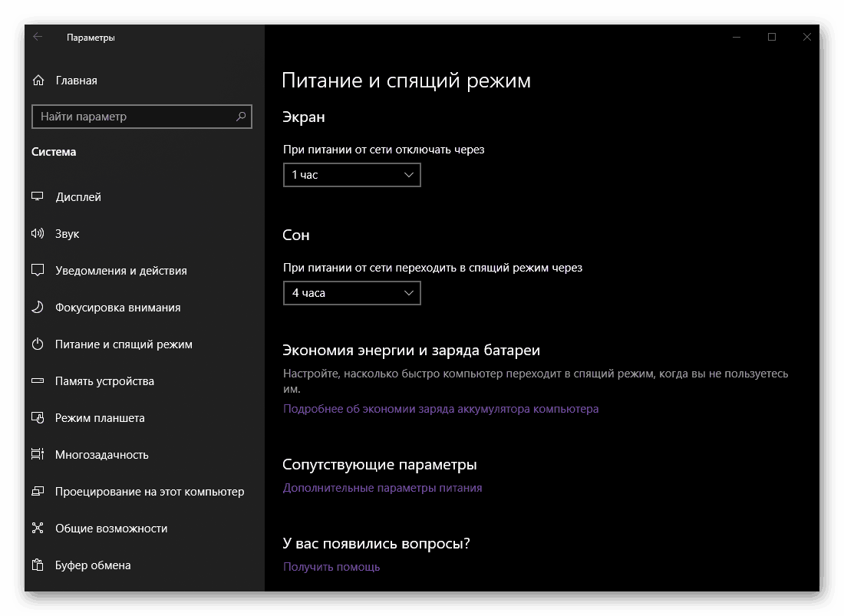844x616 pixels.
Task: Click label 'При питании от сети переходить в спящий режим через'
Action: (433, 268)
